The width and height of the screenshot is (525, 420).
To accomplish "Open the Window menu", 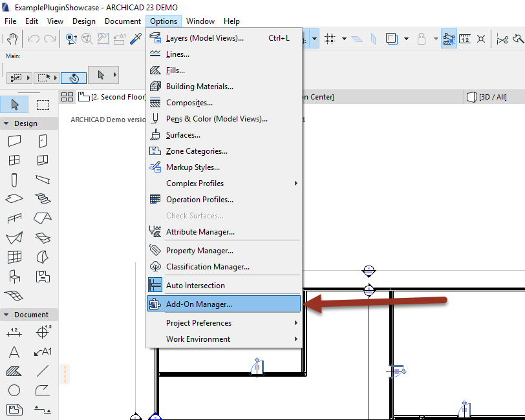I will (200, 21).
